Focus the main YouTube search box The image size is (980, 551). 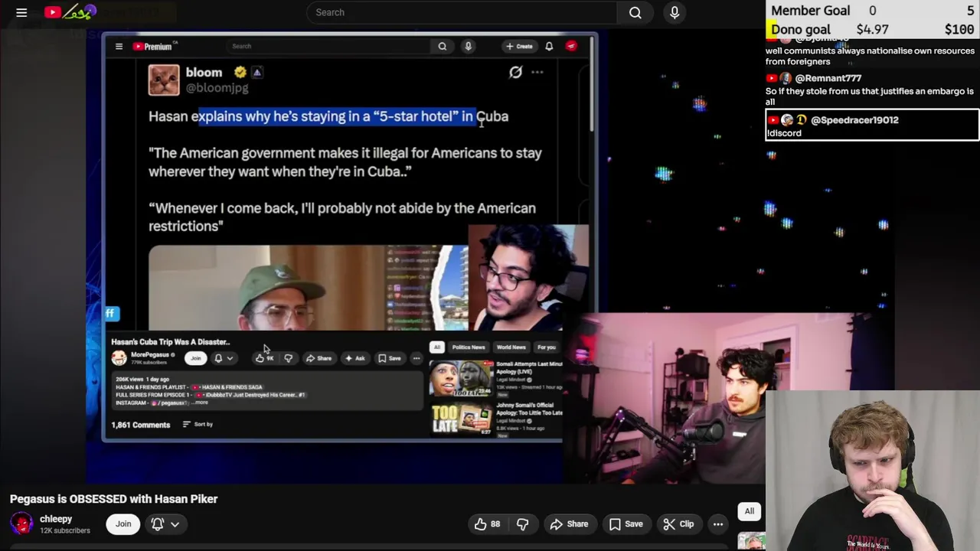pyautogui.click(x=462, y=12)
